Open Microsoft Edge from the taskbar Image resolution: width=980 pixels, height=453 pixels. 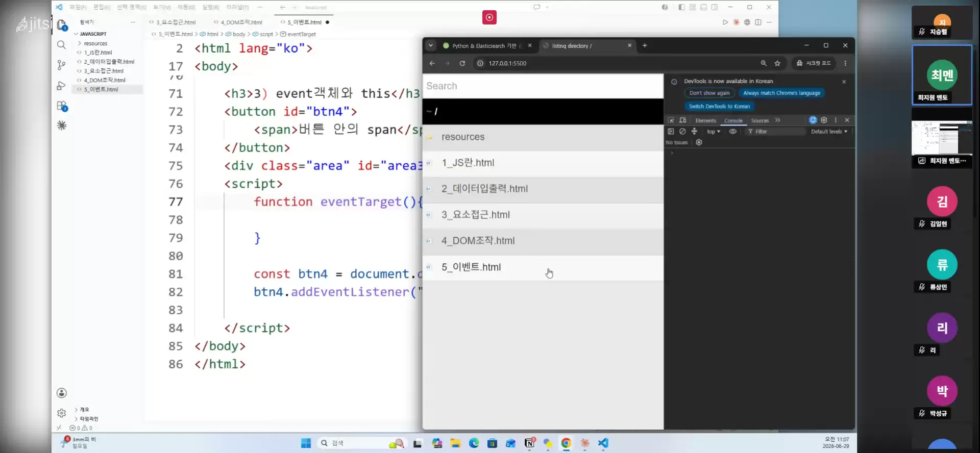point(474,443)
